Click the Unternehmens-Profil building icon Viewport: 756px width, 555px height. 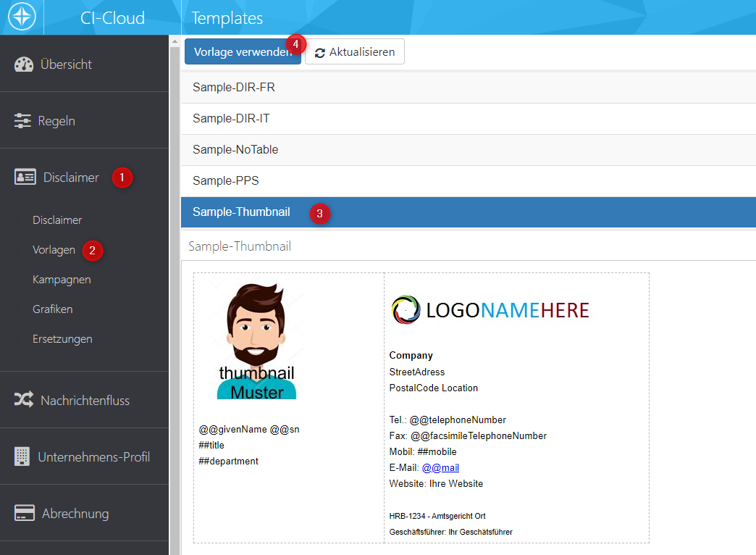[22, 456]
